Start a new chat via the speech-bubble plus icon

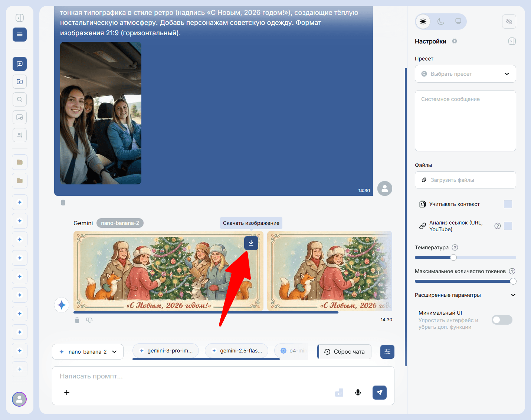pos(19,63)
